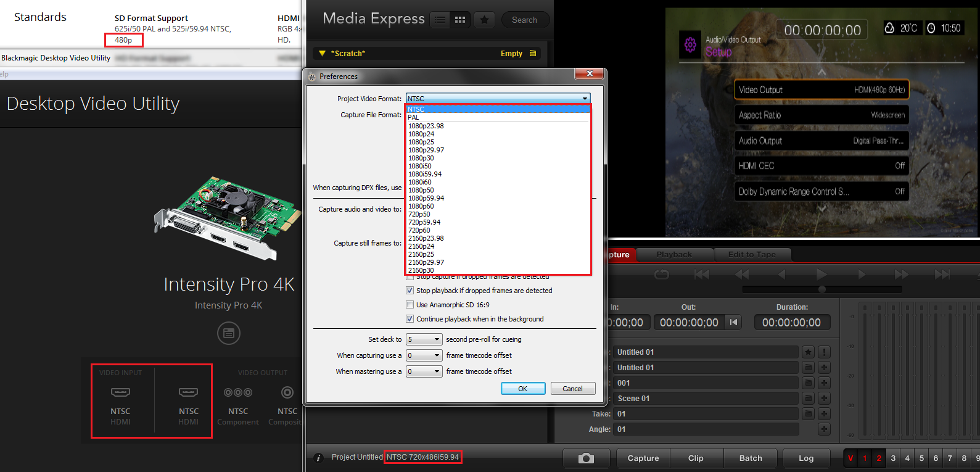Image resolution: width=980 pixels, height=472 pixels.
Task: Click the clapper icon beside the 001 field
Action: (x=808, y=383)
